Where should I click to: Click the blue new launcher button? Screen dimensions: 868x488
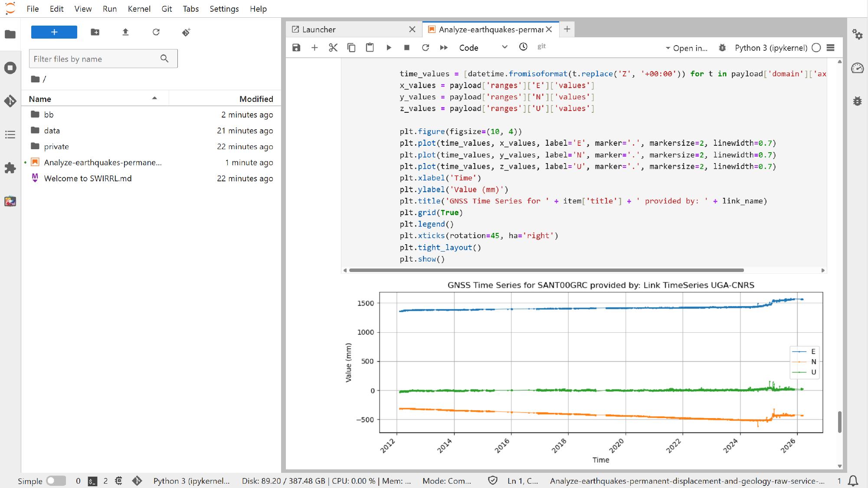[54, 32]
